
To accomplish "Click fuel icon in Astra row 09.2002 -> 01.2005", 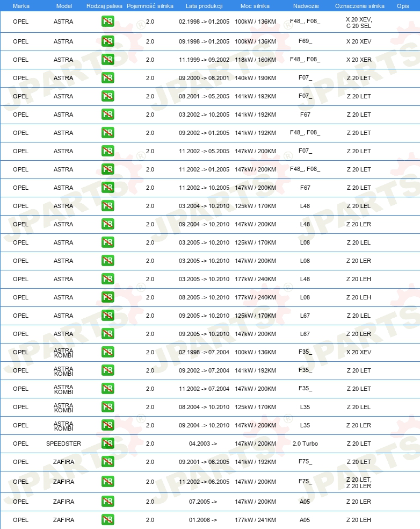I will pos(108,133).
